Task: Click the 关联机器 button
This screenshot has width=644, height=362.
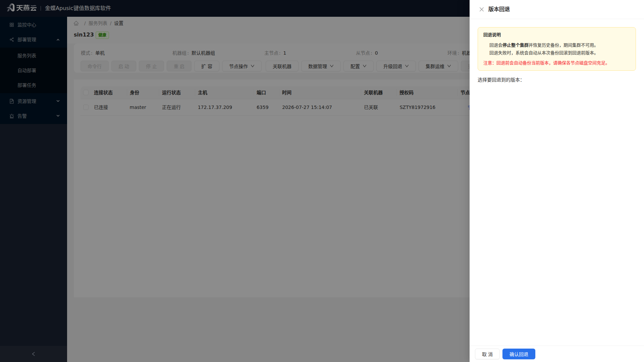Action: click(282, 66)
